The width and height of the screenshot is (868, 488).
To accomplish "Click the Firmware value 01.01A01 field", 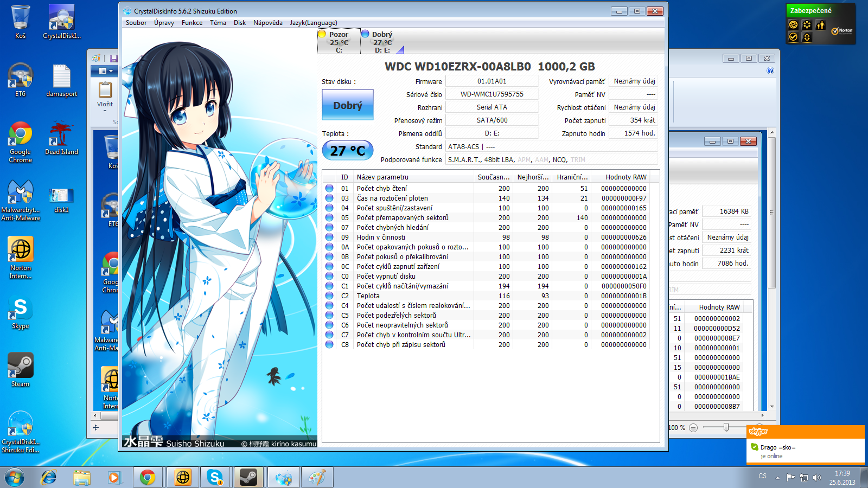I will point(492,81).
